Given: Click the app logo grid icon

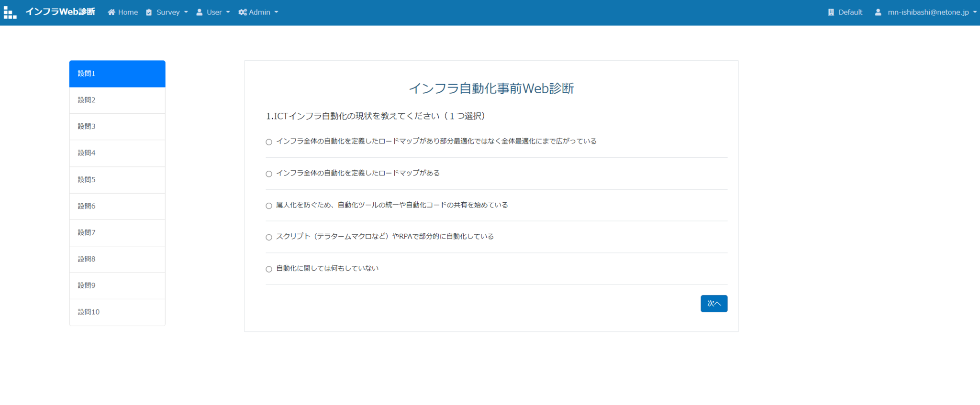Looking at the screenshot, I should coord(10,12).
